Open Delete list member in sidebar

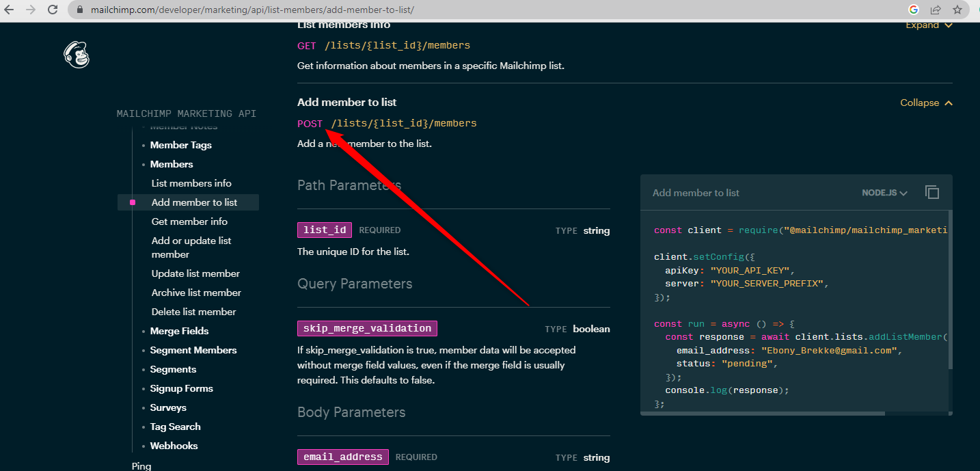click(x=193, y=312)
